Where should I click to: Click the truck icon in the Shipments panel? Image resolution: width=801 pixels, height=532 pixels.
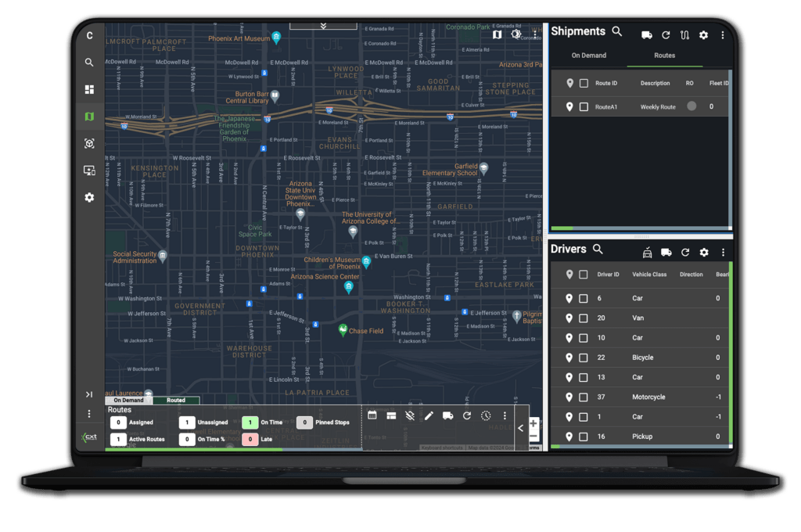pos(647,35)
